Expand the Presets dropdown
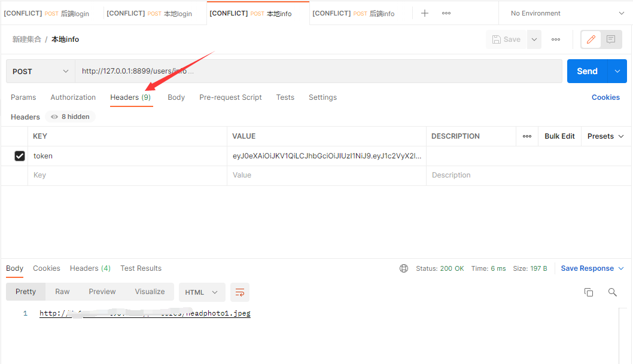 coord(605,136)
